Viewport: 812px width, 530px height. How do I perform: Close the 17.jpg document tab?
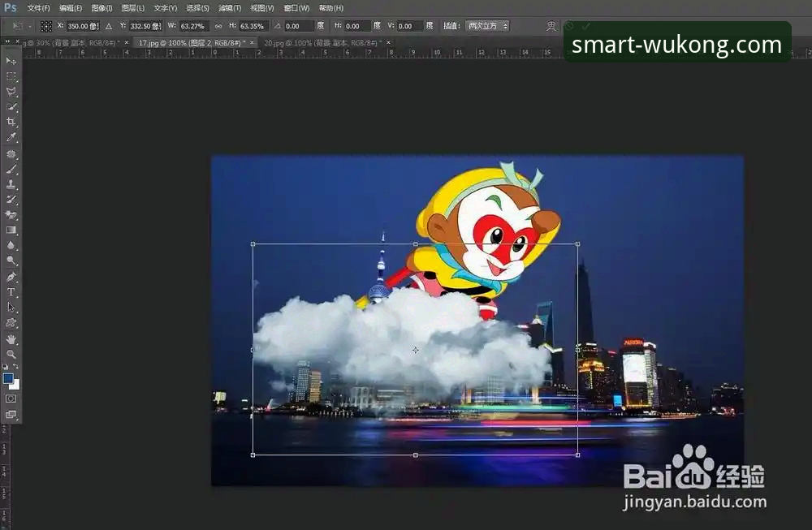pyautogui.click(x=253, y=42)
